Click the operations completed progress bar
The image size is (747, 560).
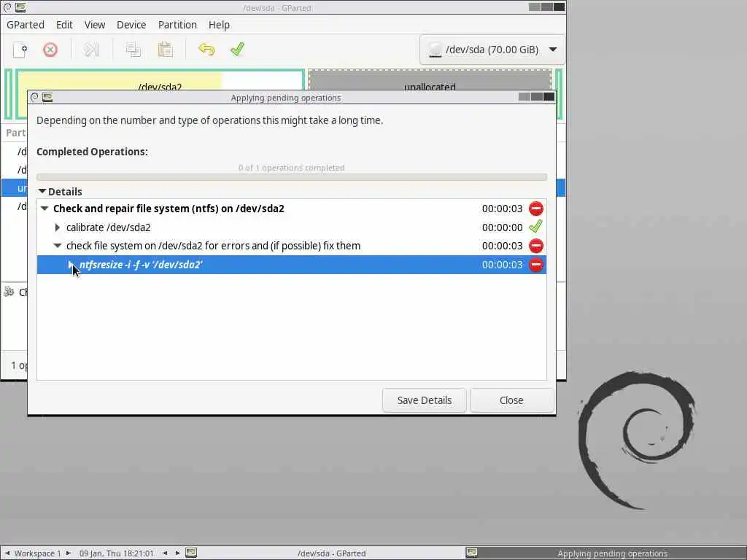[x=292, y=177]
